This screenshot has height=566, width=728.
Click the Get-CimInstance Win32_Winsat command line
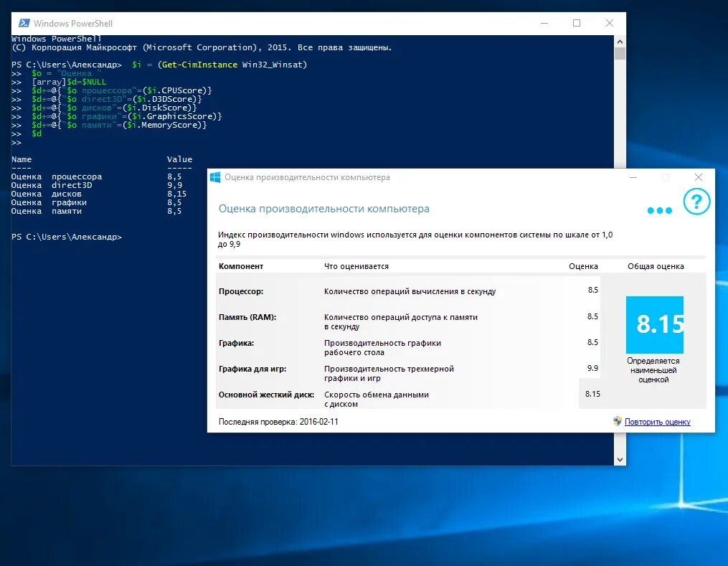pos(159,65)
